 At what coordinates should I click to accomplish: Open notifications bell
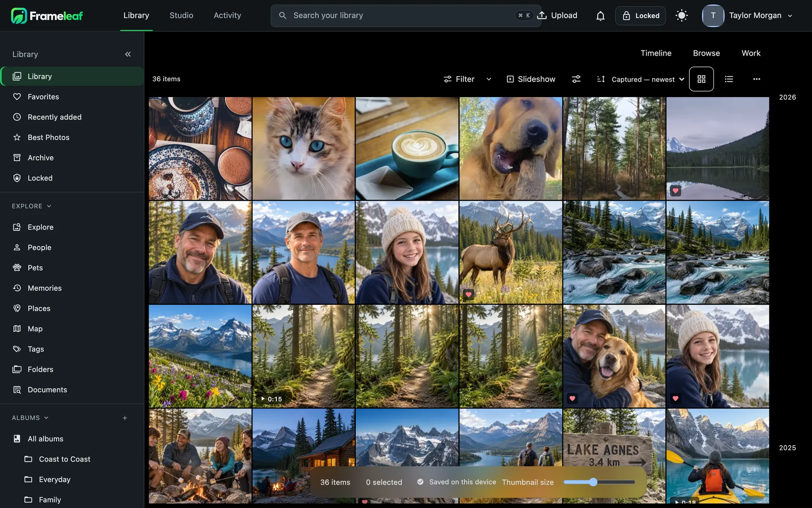[600, 16]
